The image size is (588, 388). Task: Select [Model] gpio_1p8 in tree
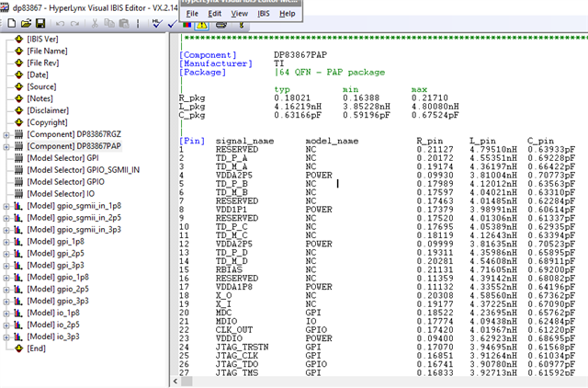point(58,277)
